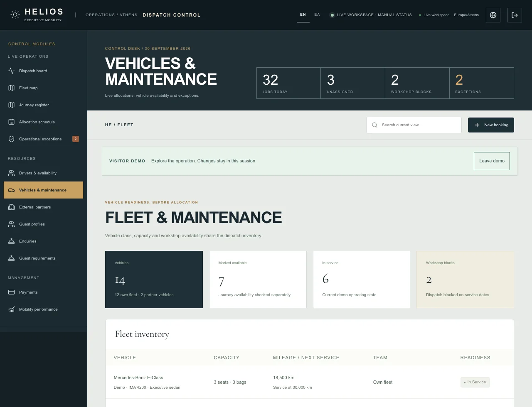Click the Vehicles 14 summary card
Screen dimensions: 532x407
tap(154, 280)
